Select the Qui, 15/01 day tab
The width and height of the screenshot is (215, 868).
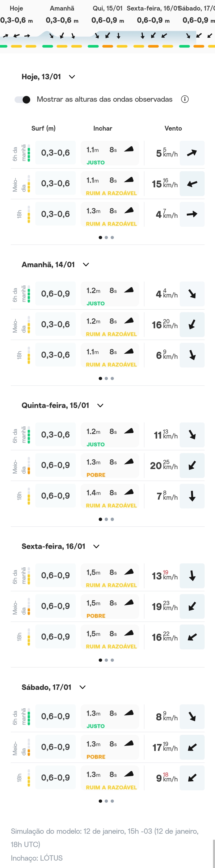coord(107,8)
